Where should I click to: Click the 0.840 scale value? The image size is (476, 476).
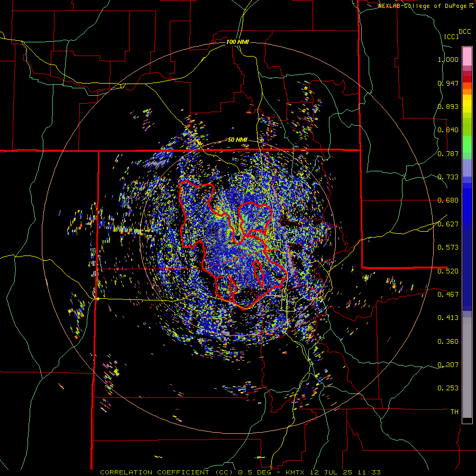448,130
